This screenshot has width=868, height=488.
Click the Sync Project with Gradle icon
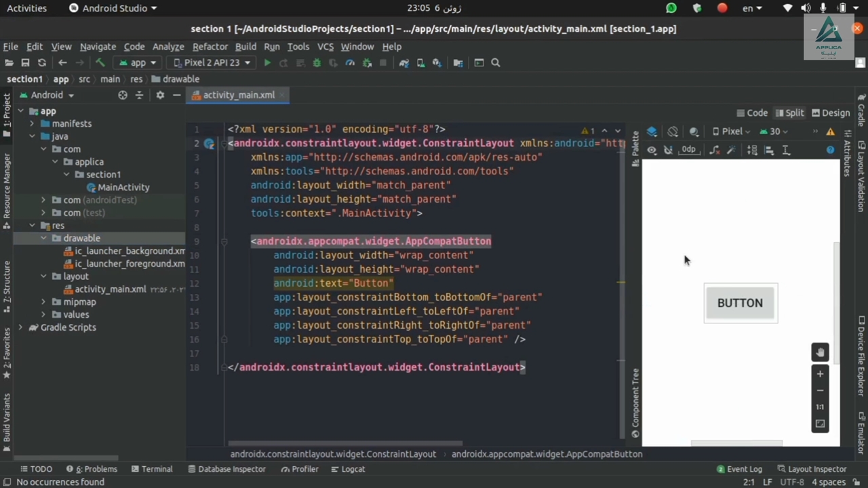pos(404,62)
